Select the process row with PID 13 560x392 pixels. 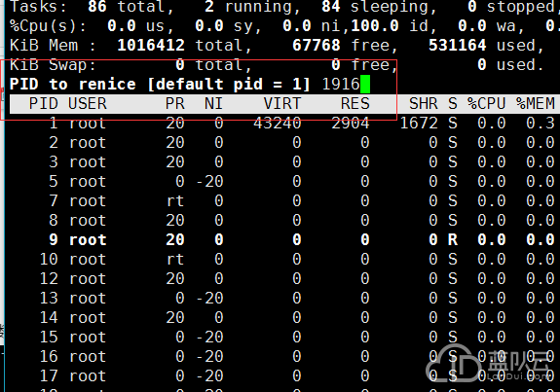click(x=282, y=298)
